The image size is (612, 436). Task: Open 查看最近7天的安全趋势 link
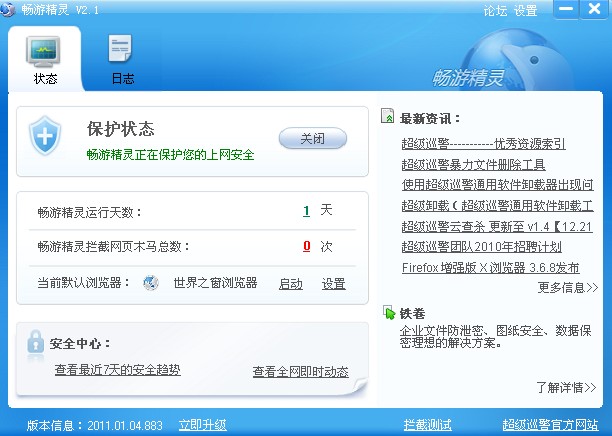click(x=117, y=369)
